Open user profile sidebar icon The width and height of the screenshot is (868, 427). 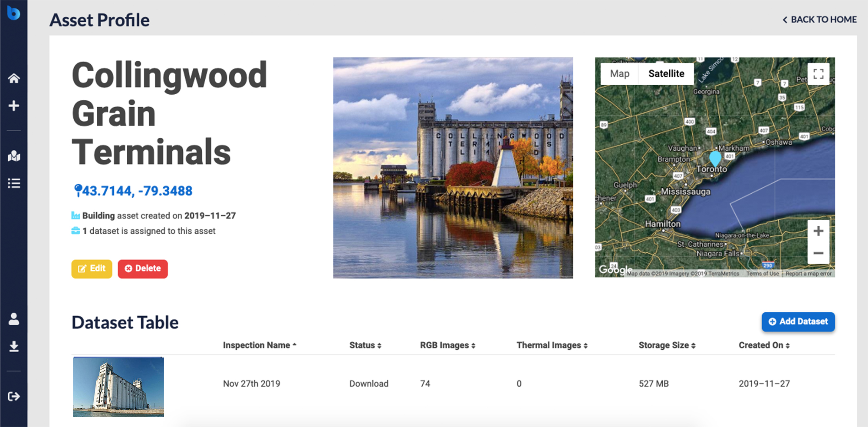[14, 319]
